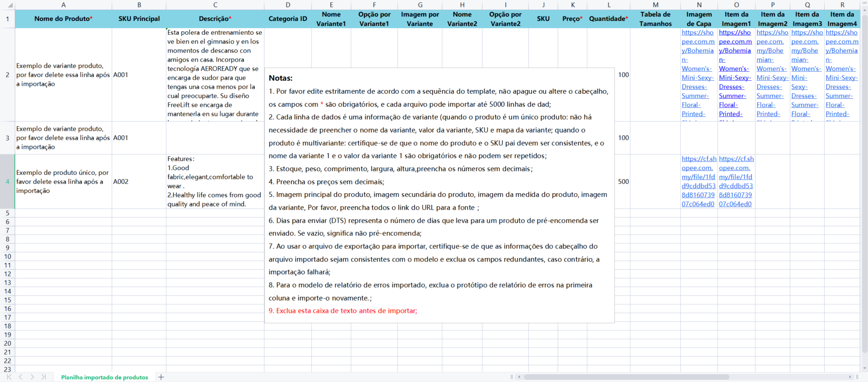This screenshot has height=382, width=868.
Task: Click the Item da Imagem1 header cell
Action: [736, 19]
